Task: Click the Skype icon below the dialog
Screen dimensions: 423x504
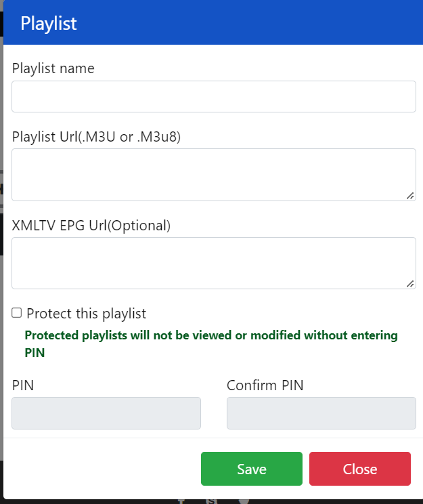Action: click(212, 501)
